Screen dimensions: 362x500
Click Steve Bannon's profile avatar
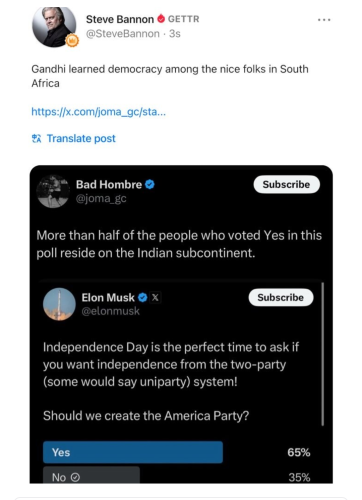54,27
